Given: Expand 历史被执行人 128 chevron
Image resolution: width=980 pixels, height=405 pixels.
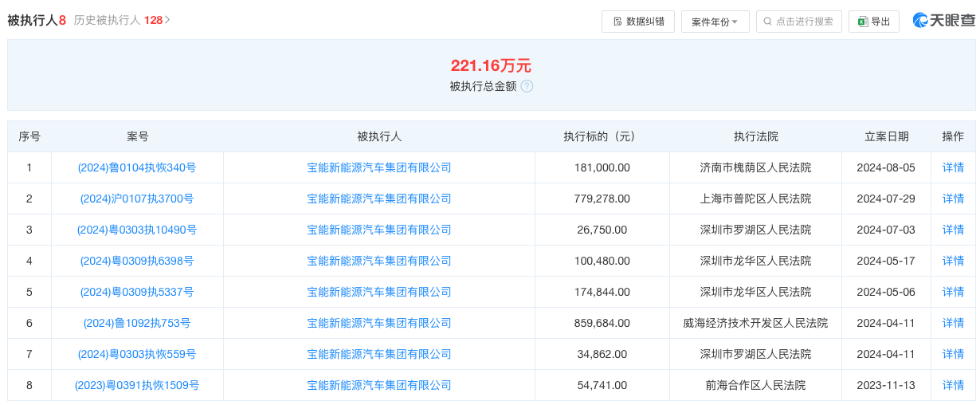Looking at the screenshot, I should click(x=167, y=20).
